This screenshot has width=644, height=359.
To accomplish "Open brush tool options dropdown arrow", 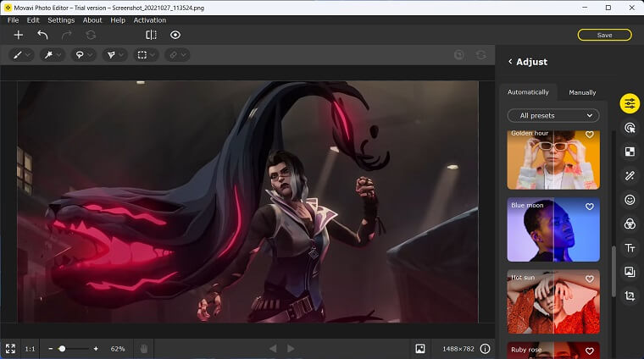I will 28,55.
